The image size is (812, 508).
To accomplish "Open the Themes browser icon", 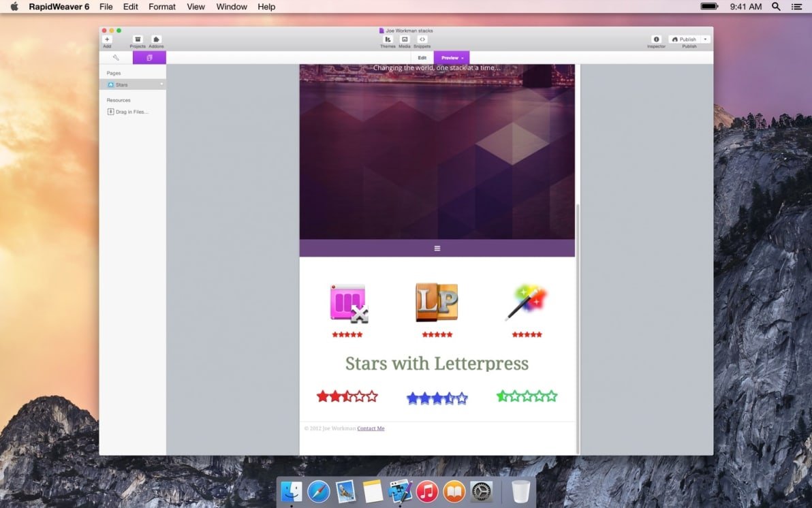I will point(388,39).
